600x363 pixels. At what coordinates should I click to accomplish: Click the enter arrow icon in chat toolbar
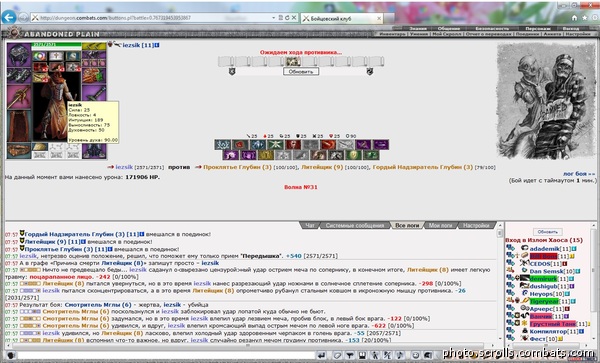pos(321,355)
